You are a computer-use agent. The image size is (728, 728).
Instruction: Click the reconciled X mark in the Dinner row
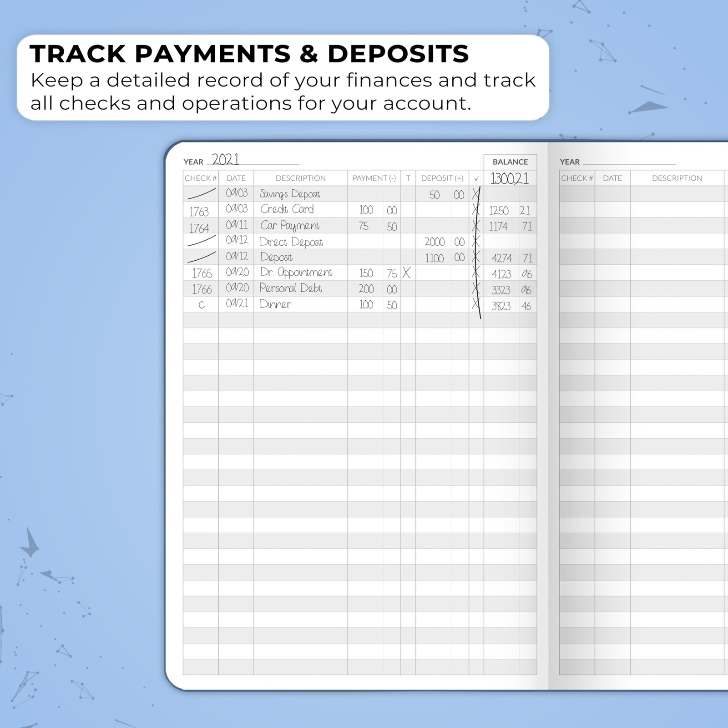(x=476, y=303)
